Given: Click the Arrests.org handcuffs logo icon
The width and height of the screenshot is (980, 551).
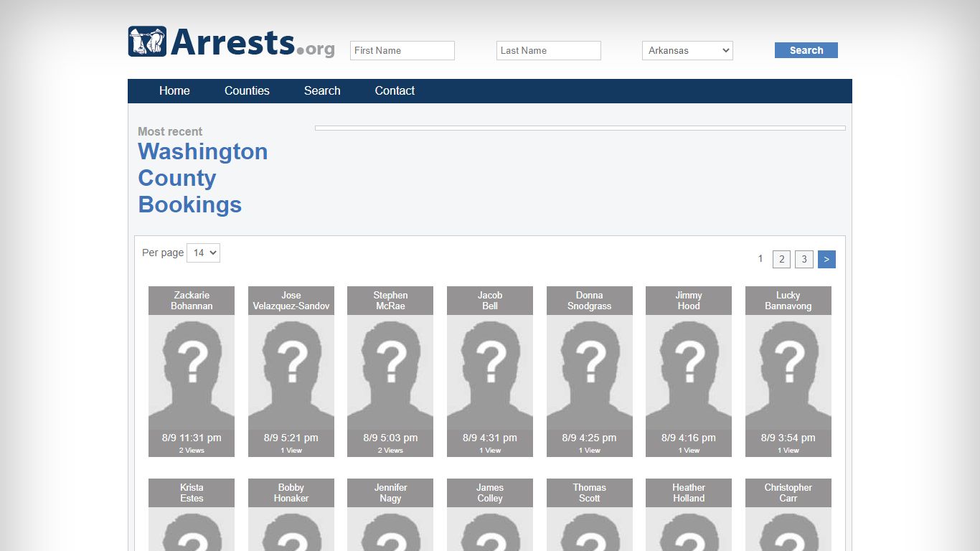Looking at the screenshot, I should [x=147, y=42].
